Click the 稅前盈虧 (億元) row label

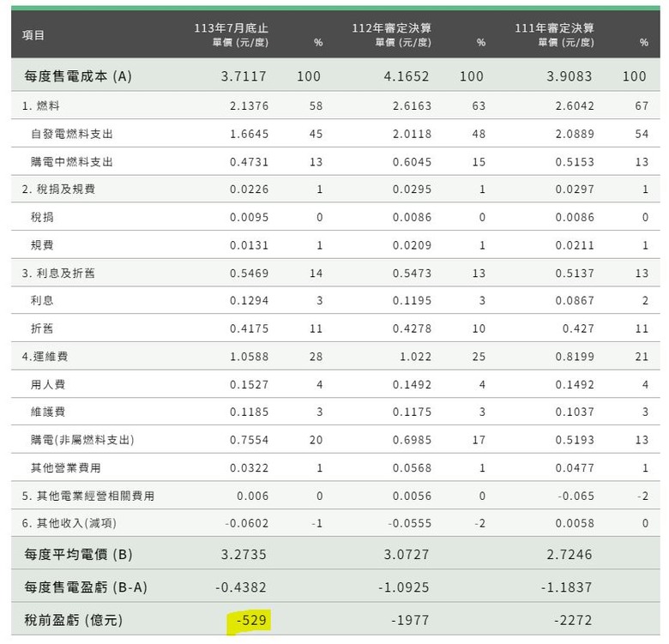pyautogui.click(x=74, y=620)
